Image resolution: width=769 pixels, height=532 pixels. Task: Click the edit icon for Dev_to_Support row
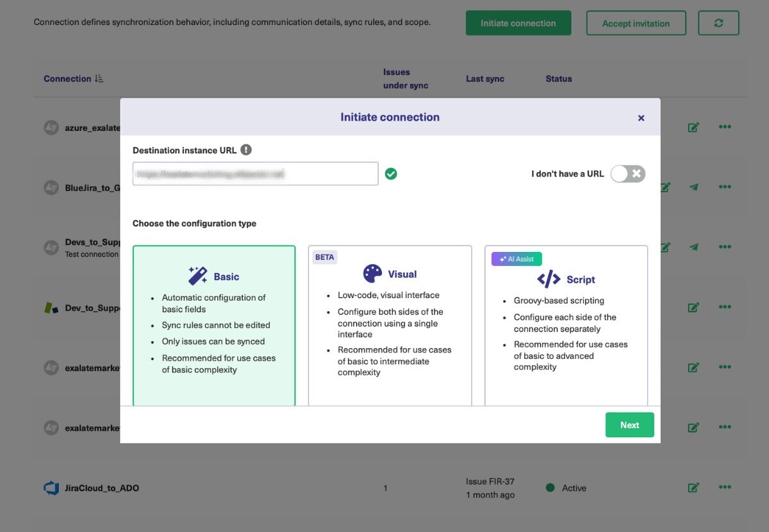[x=693, y=308]
